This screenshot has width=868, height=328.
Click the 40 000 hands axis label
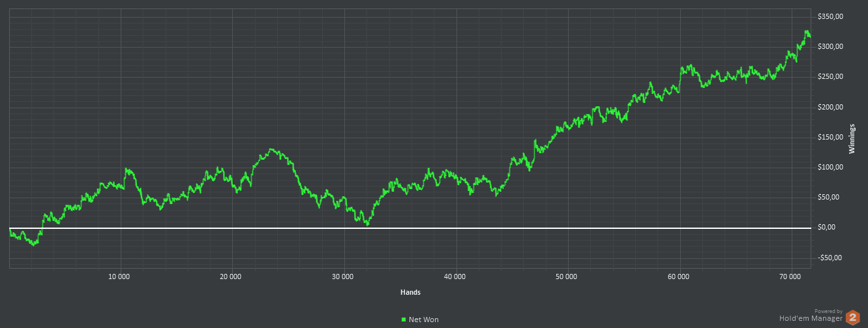(x=455, y=276)
